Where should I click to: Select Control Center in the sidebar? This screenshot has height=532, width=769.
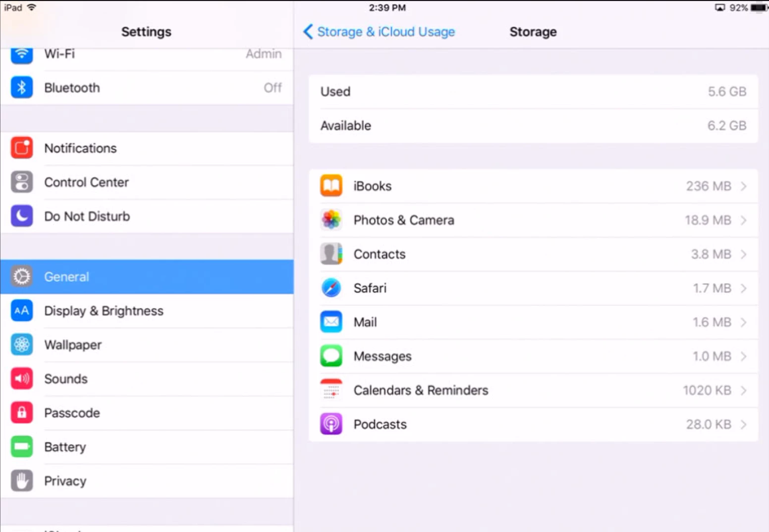[x=147, y=182]
